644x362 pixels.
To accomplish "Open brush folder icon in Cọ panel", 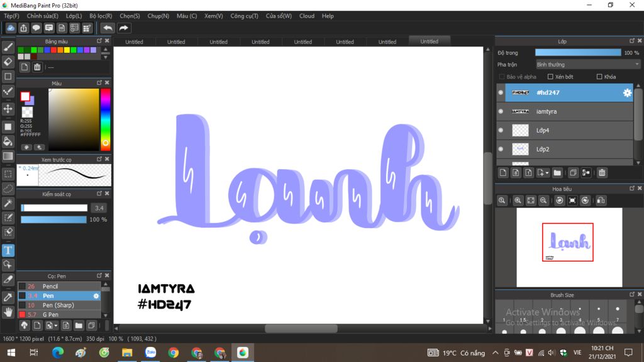I will (x=79, y=326).
